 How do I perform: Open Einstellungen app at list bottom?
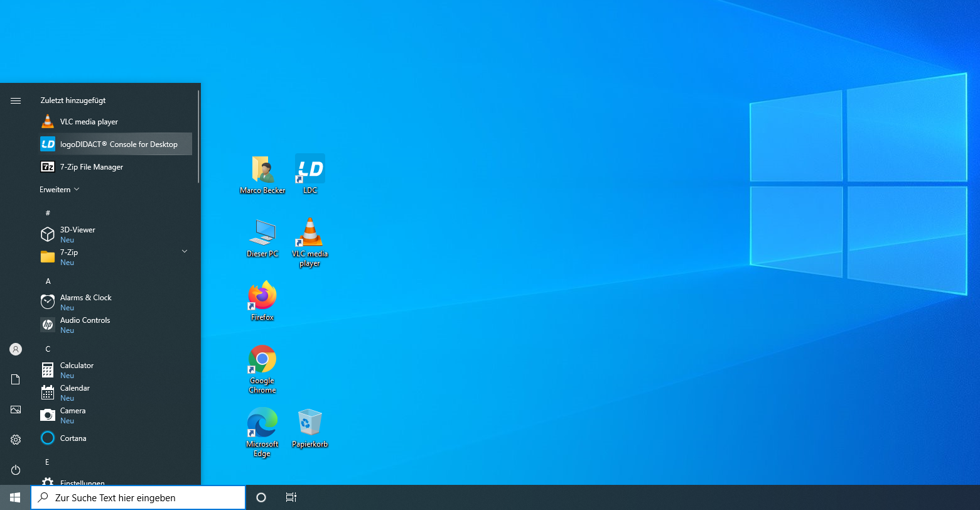pos(116,482)
